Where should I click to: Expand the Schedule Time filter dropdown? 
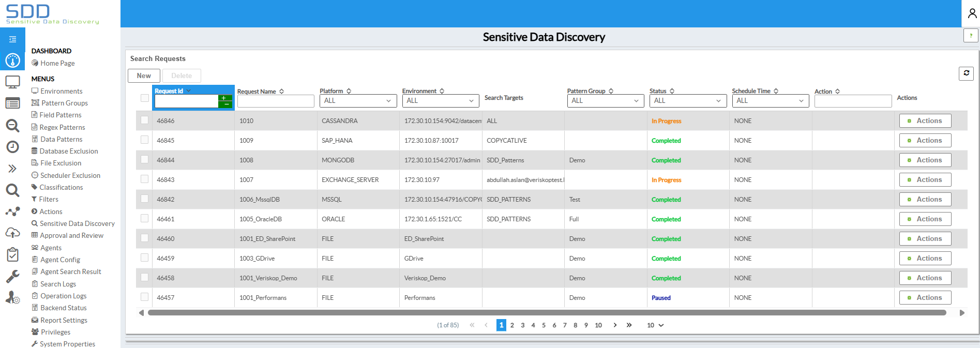771,101
